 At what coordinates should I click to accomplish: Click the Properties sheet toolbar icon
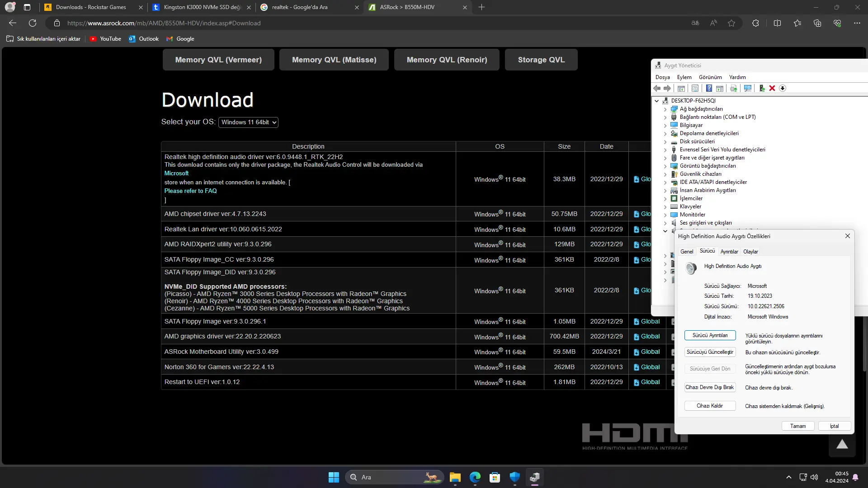(695, 89)
